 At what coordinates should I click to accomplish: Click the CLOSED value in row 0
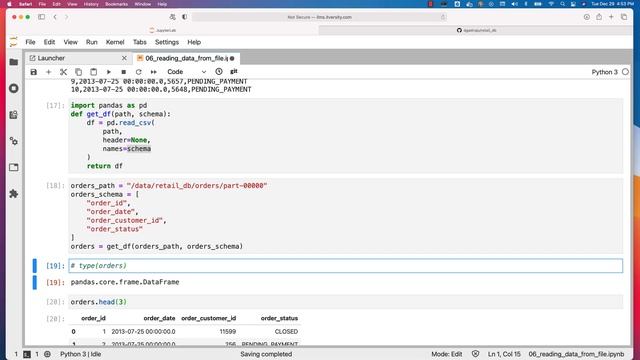[x=286, y=331]
